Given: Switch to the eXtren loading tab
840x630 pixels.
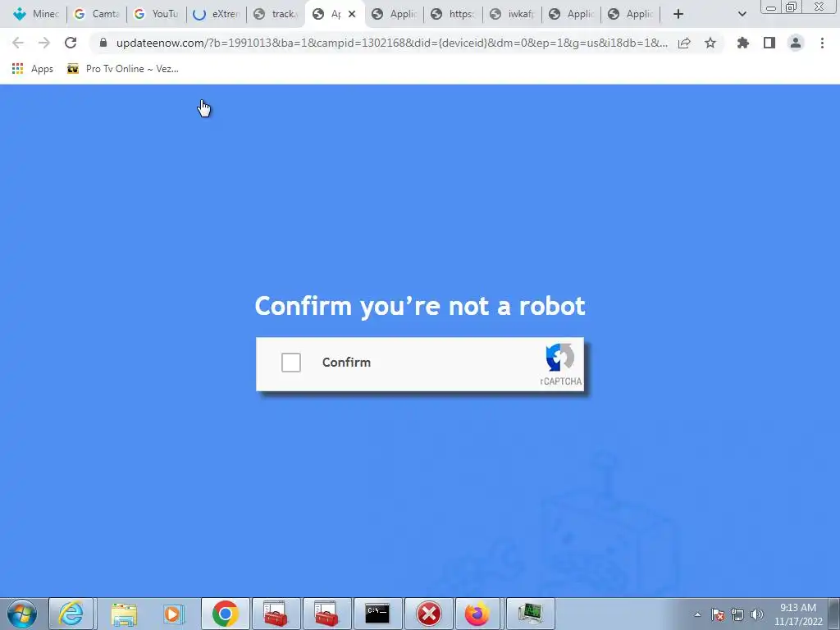Looking at the screenshot, I should (216, 14).
